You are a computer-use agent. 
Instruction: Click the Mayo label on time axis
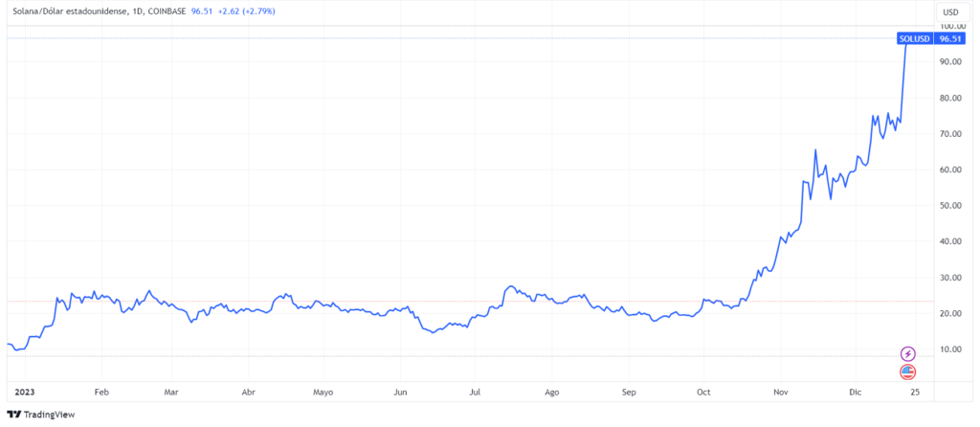click(x=323, y=392)
